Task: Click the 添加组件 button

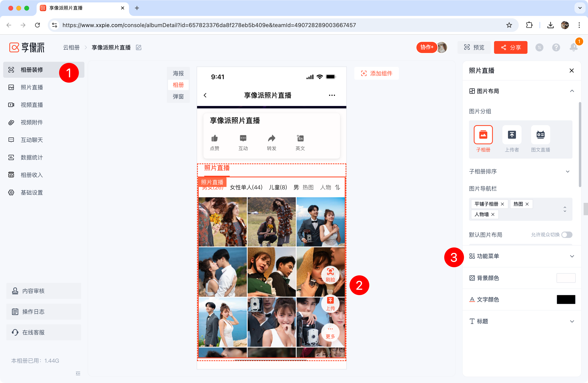Action: (x=376, y=73)
